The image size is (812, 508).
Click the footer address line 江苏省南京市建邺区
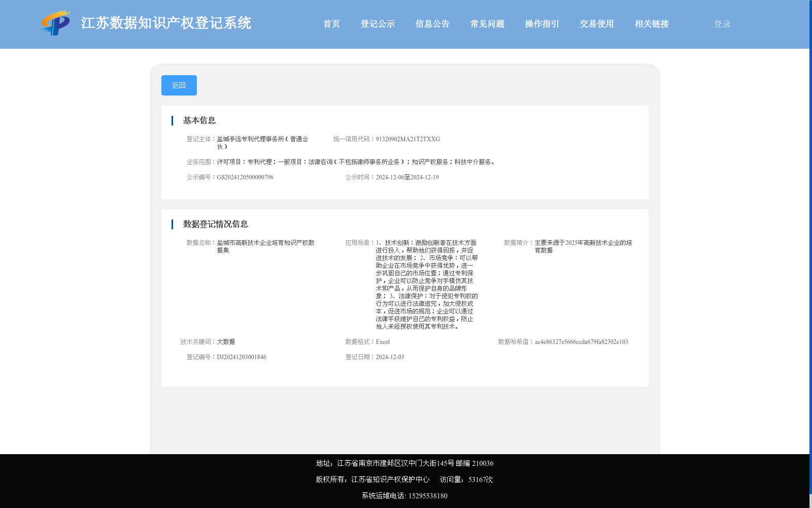[404, 463]
